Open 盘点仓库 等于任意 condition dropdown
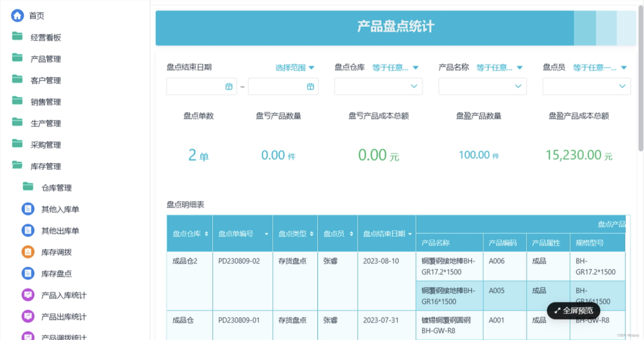644x340 pixels. point(395,68)
